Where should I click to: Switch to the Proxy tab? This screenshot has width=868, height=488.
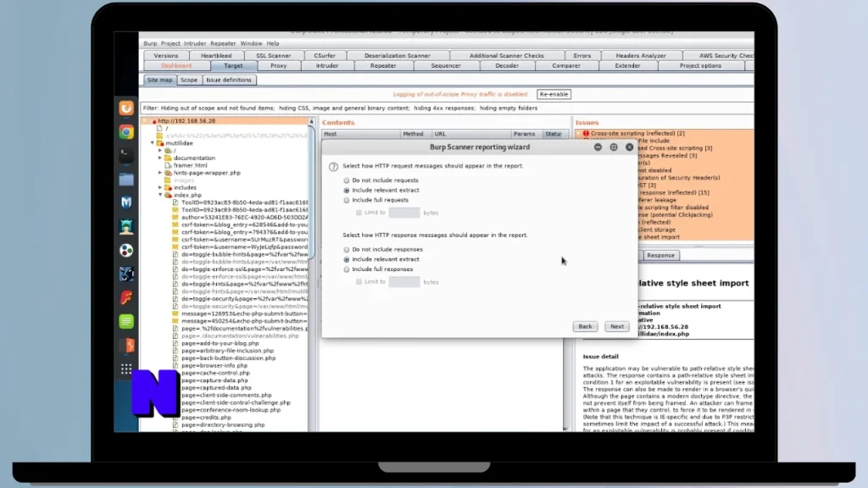coord(278,66)
